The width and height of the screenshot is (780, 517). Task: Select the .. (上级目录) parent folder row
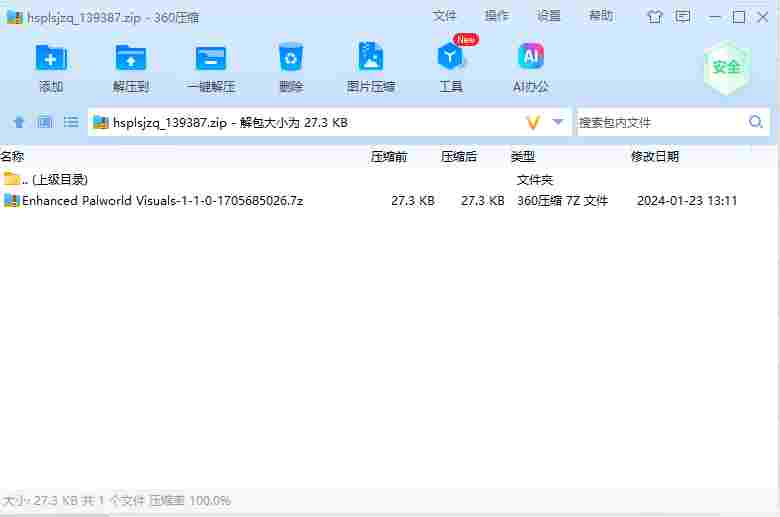tap(388, 179)
